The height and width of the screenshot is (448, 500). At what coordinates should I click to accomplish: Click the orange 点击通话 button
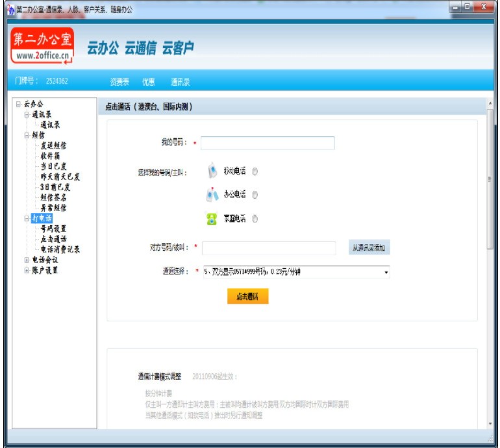coord(248,296)
